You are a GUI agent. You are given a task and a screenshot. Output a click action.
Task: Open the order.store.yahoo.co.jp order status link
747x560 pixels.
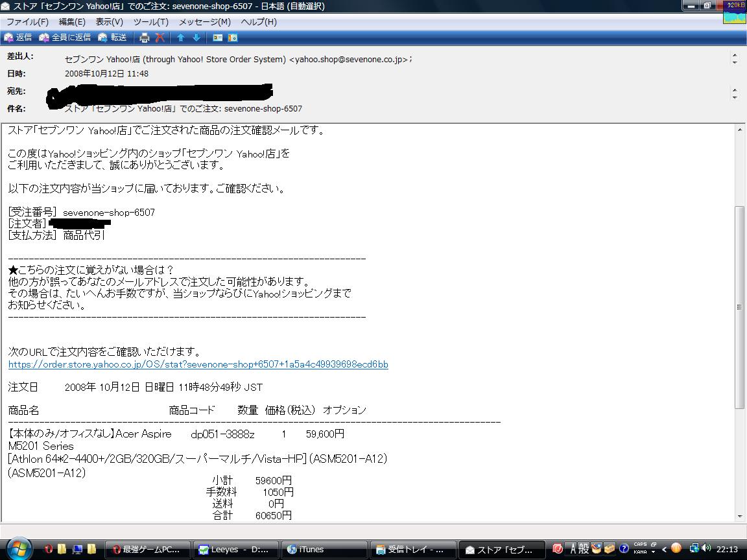198,364
